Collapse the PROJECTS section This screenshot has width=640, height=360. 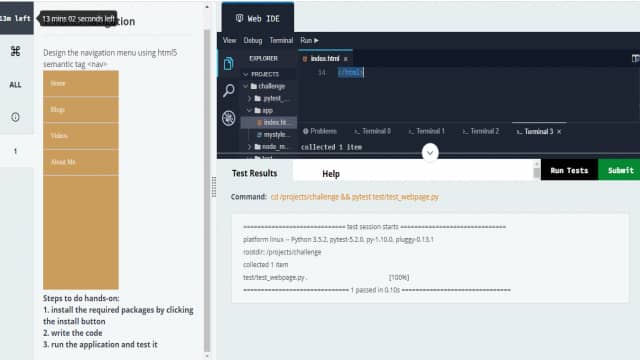point(246,74)
